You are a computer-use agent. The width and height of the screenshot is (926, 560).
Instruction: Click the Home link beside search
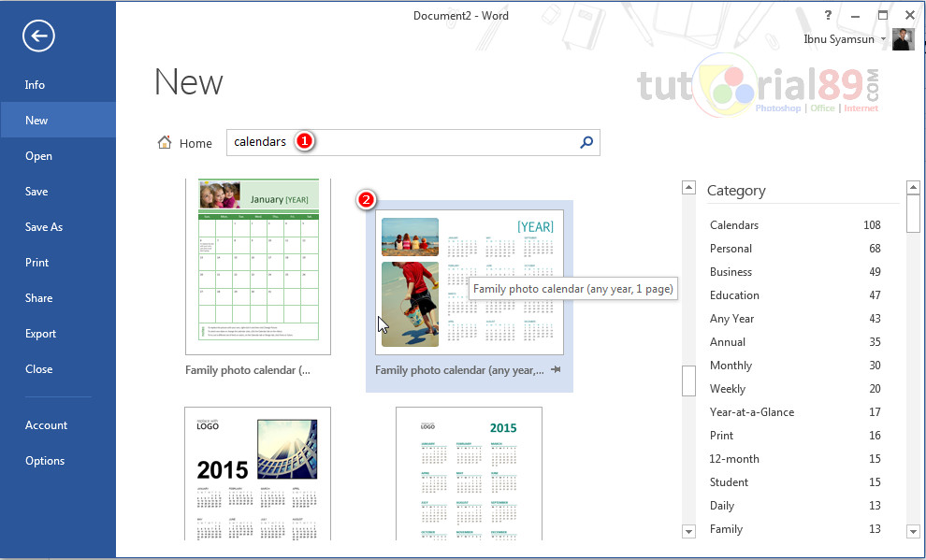pyautogui.click(x=195, y=143)
